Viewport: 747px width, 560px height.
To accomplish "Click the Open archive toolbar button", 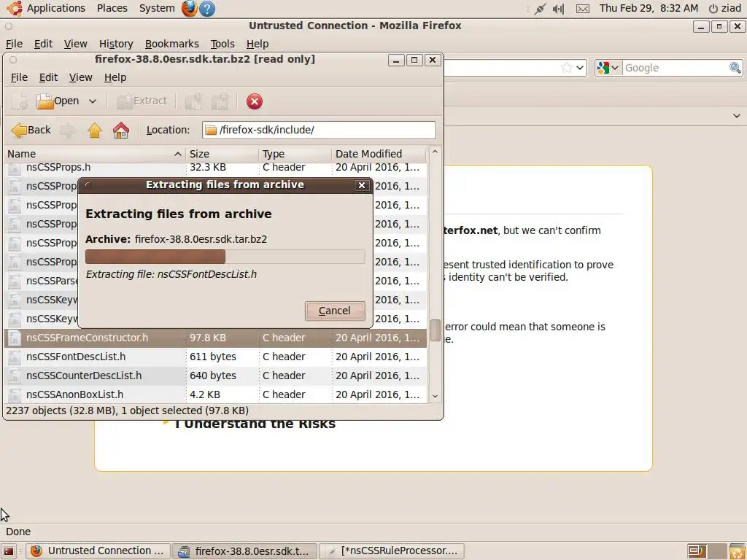I will coord(58,101).
